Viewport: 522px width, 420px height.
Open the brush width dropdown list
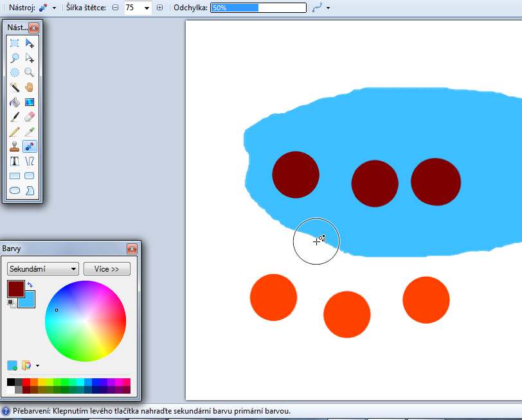click(147, 8)
